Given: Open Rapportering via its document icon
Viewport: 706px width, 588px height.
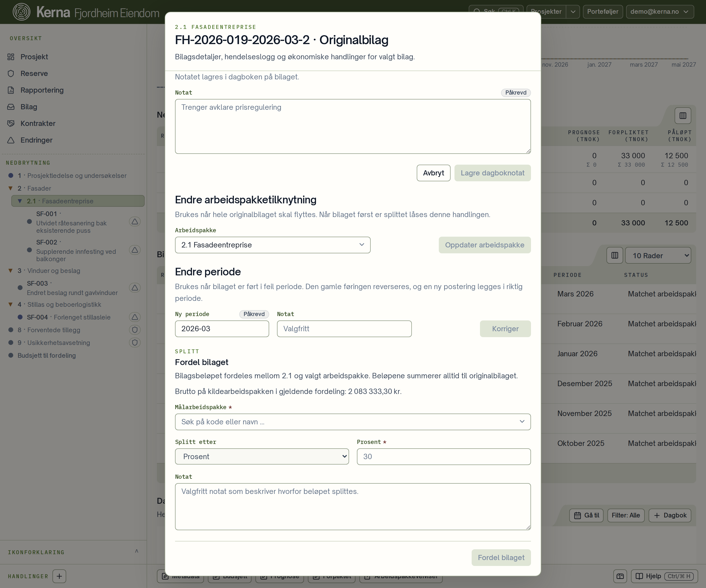Looking at the screenshot, I should pyautogui.click(x=11, y=90).
